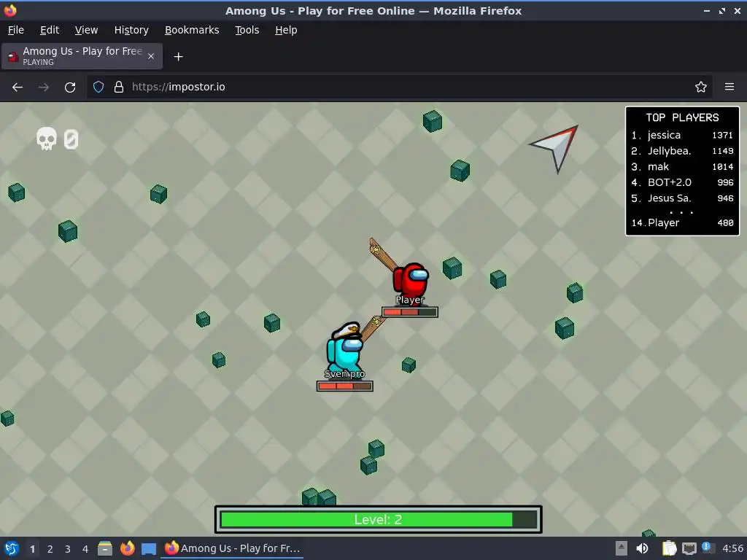Open the Bookmarks menu
This screenshot has height=560, width=747.
tap(192, 30)
